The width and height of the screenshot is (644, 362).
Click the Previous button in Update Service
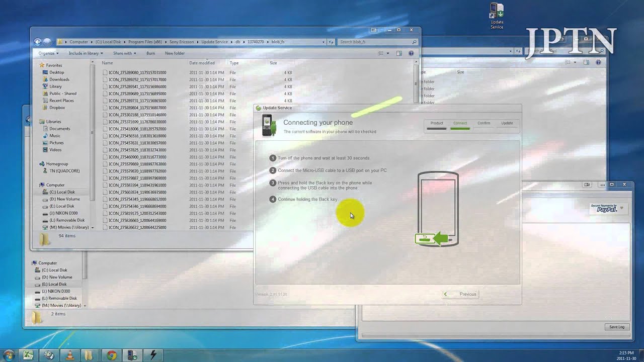point(461,294)
